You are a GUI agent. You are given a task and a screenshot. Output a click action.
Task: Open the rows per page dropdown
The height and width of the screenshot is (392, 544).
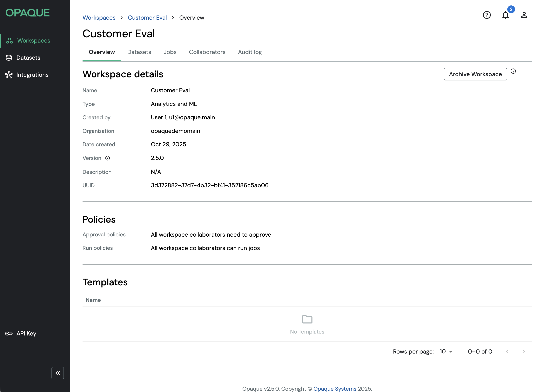point(446,351)
